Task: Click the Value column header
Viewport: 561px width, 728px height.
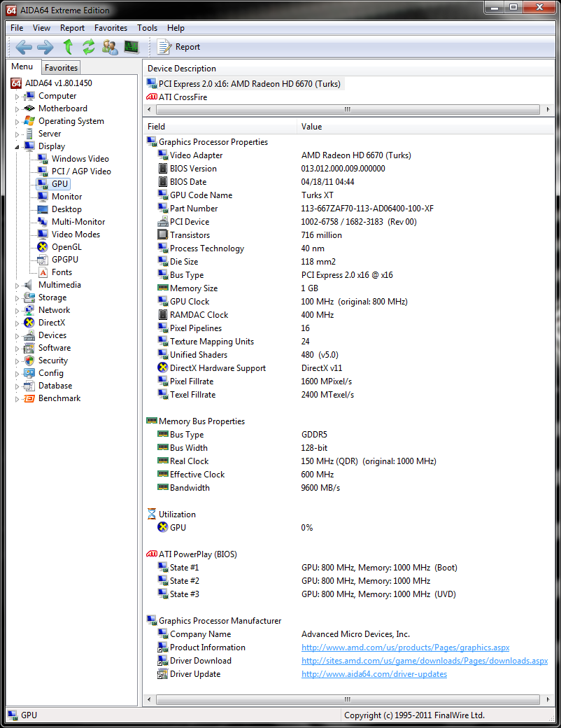Action: point(425,126)
